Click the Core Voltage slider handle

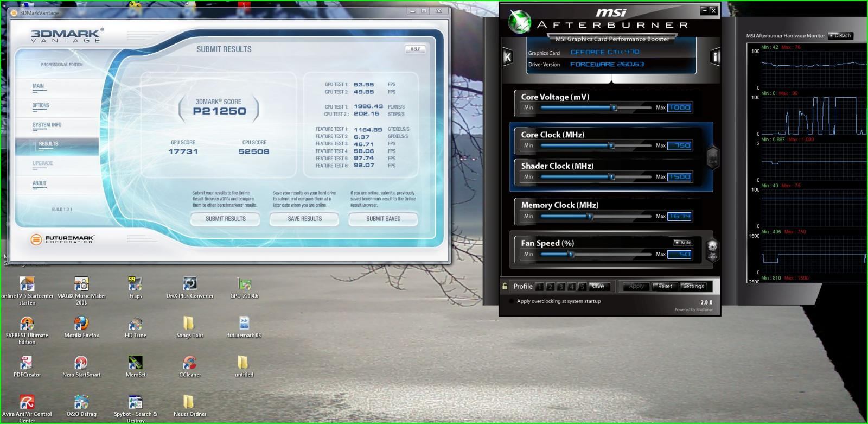(x=614, y=107)
